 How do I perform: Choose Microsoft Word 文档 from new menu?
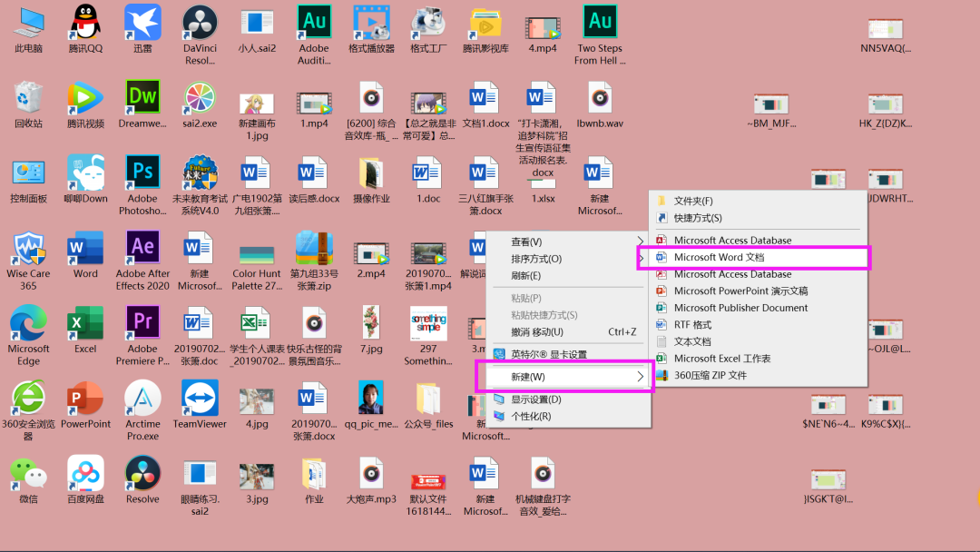719,257
